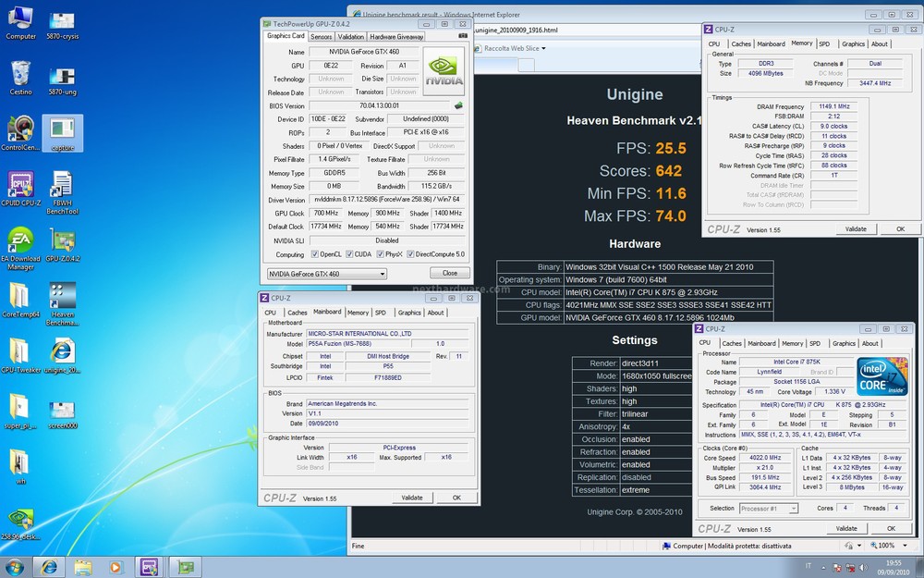Open the NVIDIA GeForce GTX 460 card dropdown

coord(326,274)
